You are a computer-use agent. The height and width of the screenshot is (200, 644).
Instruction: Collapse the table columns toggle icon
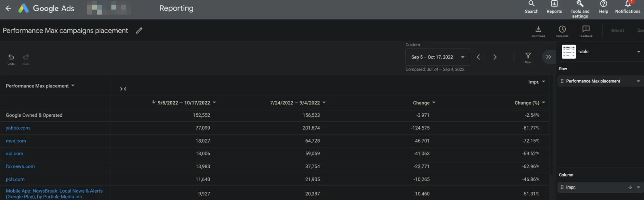pos(123,89)
